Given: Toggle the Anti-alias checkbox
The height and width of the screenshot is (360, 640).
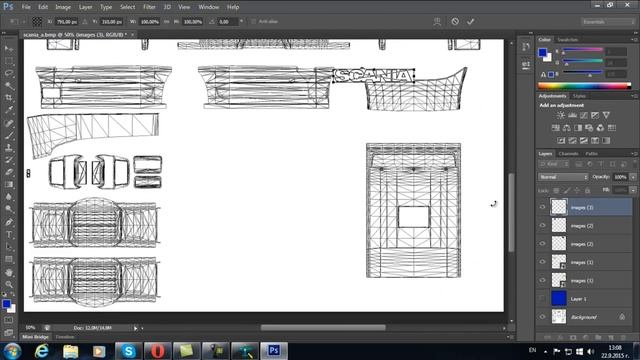Looking at the screenshot, I should (x=253, y=22).
